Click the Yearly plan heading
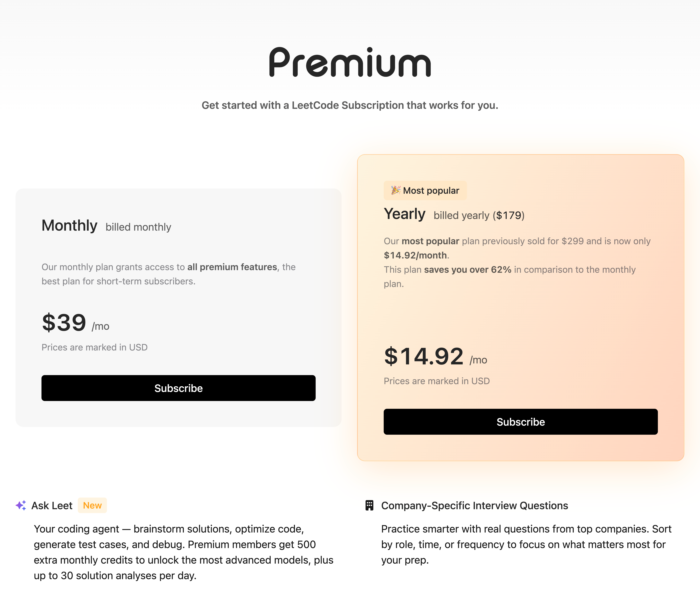Viewport: 700px width, 596px height. pyautogui.click(x=404, y=214)
